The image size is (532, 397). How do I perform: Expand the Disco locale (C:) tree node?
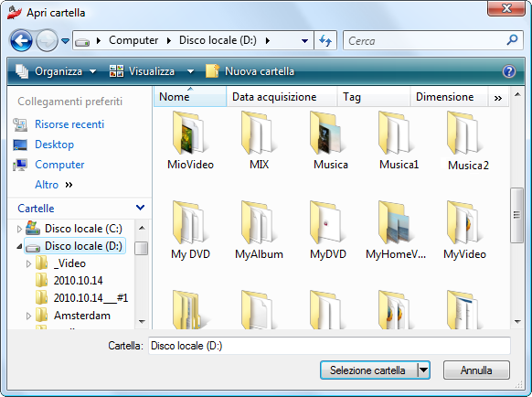click(19, 230)
